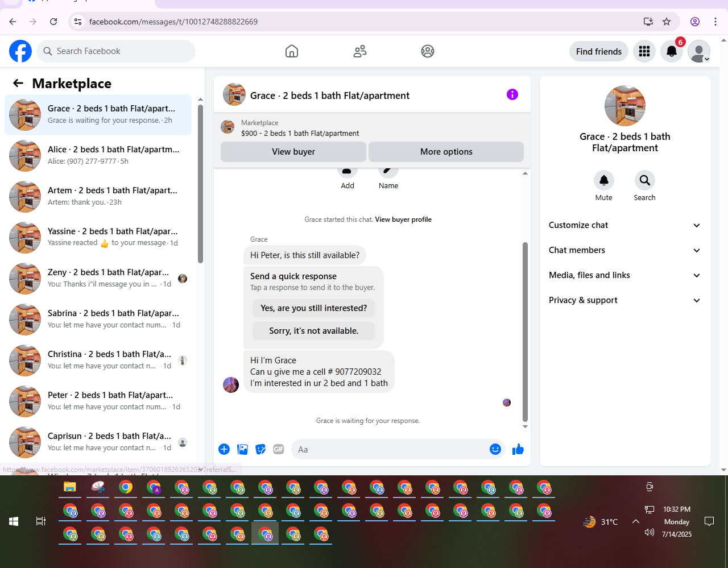This screenshot has width=728, height=568.
Task: Open the Friends icon in top navigation
Action: (360, 51)
